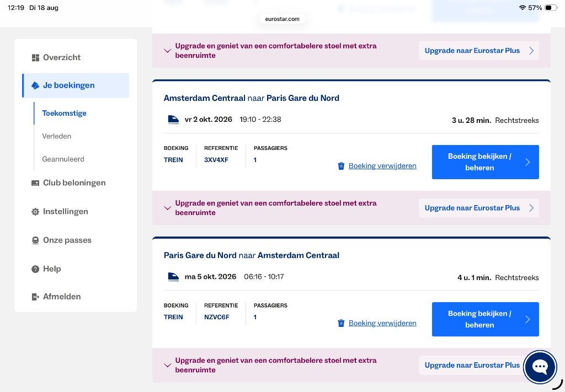This screenshot has height=392, width=565.
Task: Click departure time 06:16 - 10:17
Action: (x=264, y=277)
